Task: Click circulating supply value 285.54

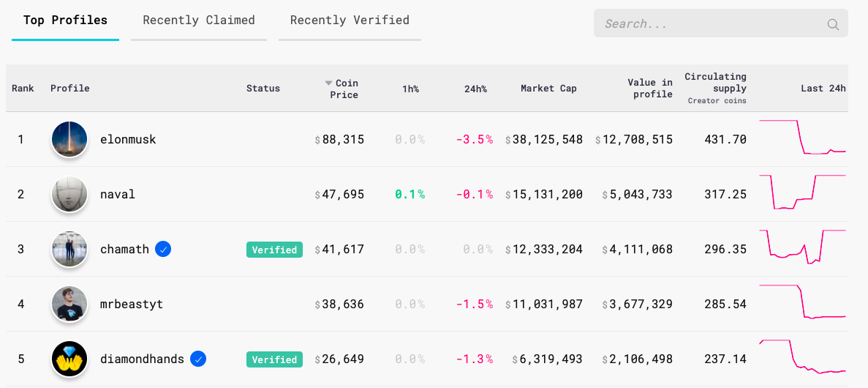Action: tap(725, 305)
